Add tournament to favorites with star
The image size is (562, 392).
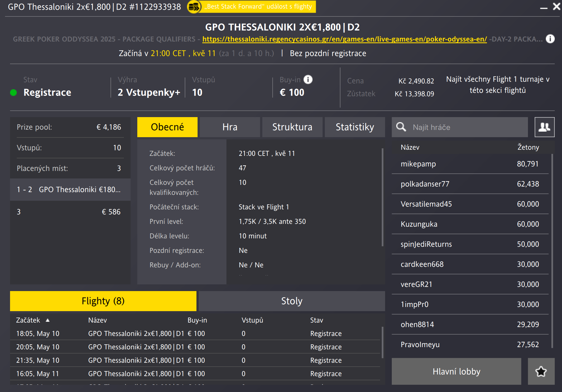[541, 371]
